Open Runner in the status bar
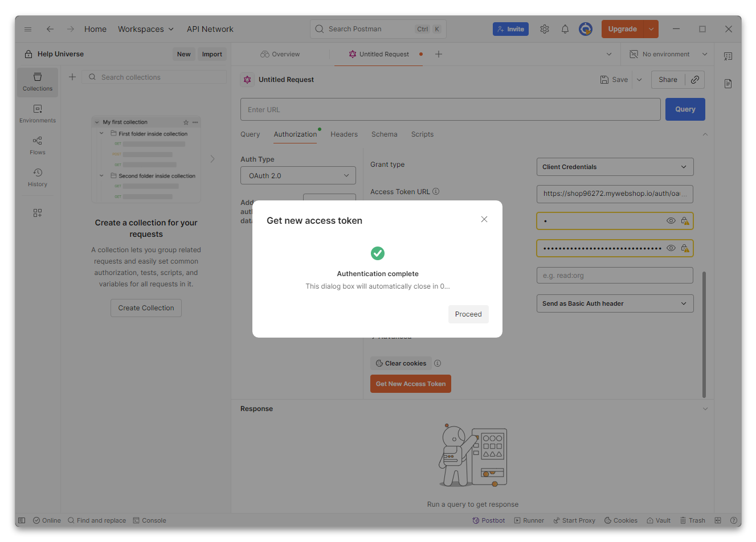This screenshot has height=542, width=756. coord(529,520)
